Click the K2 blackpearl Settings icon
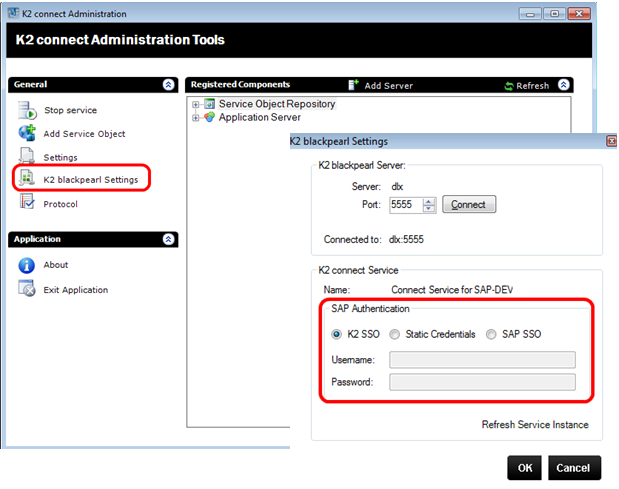 point(27,178)
